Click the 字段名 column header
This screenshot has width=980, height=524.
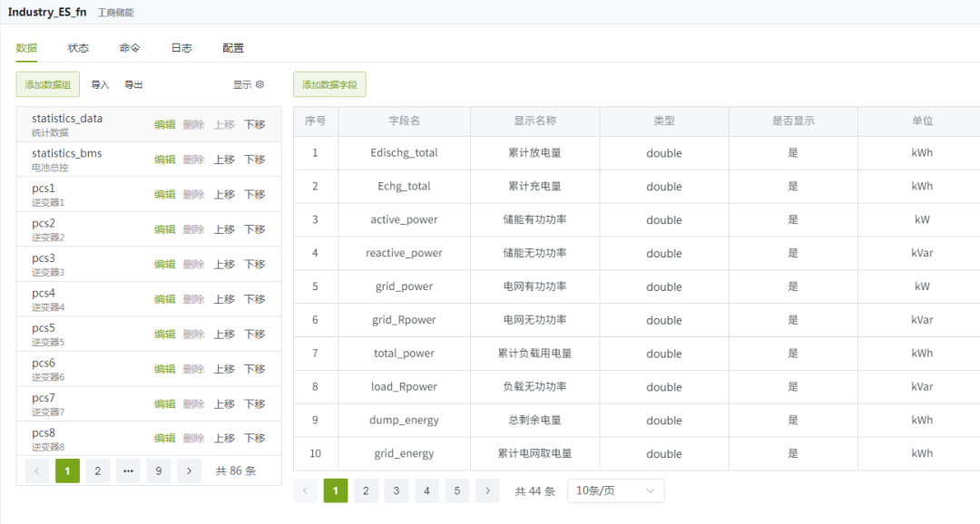coord(405,121)
